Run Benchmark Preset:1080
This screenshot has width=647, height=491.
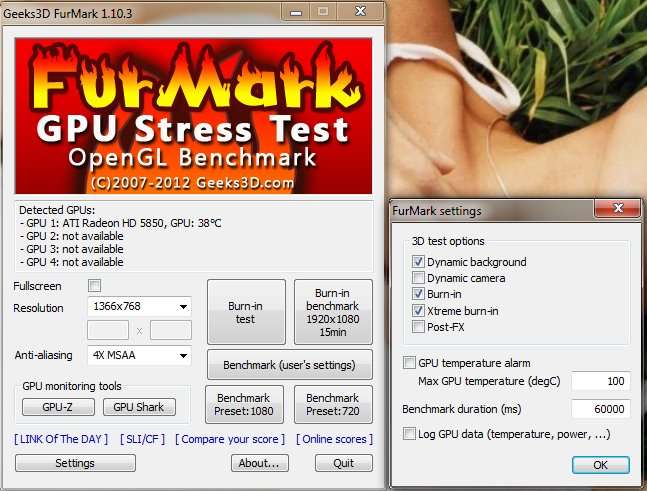244,404
